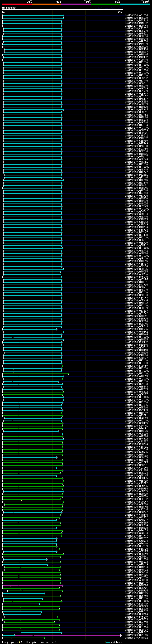
Task: Click the purple alignment bar for UniRef100_Q013Y5
Action: [x=68, y=635]
